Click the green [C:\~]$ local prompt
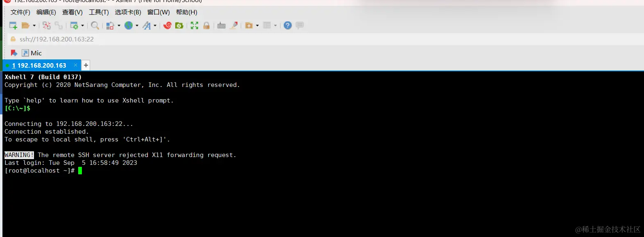Viewport: 644px width, 237px height. [18, 108]
